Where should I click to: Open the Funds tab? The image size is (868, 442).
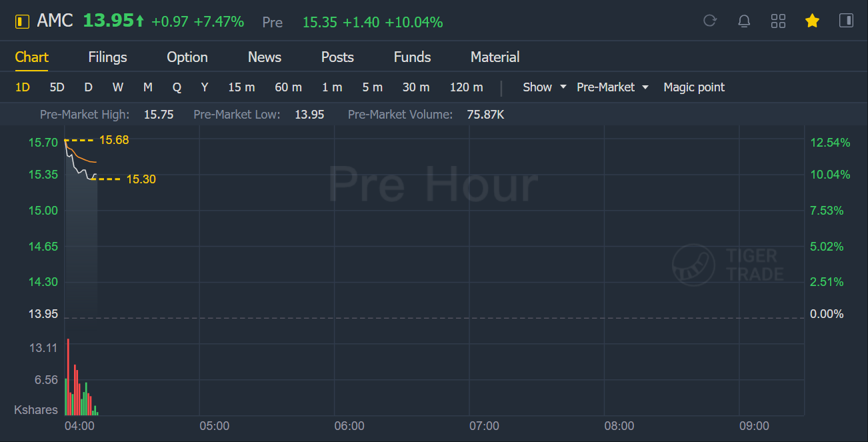pyautogui.click(x=413, y=57)
